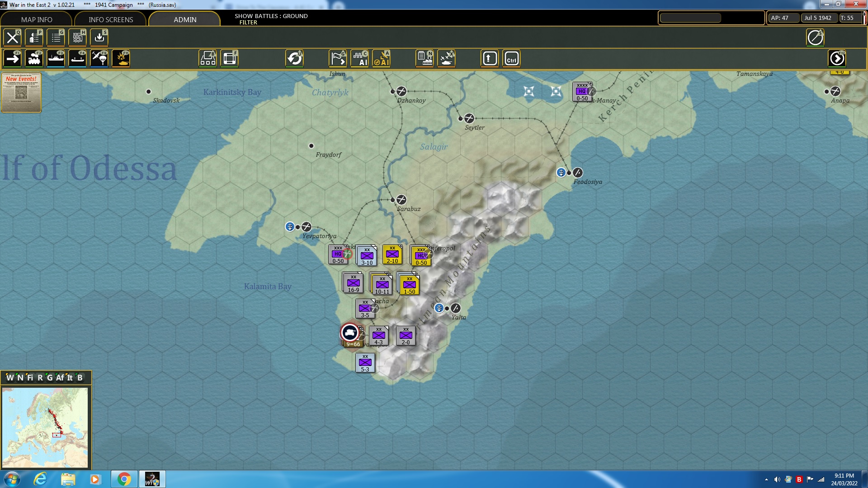Open the INFO SCREENS tab
The width and height of the screenshot is (868, 488).
[111, 19]
